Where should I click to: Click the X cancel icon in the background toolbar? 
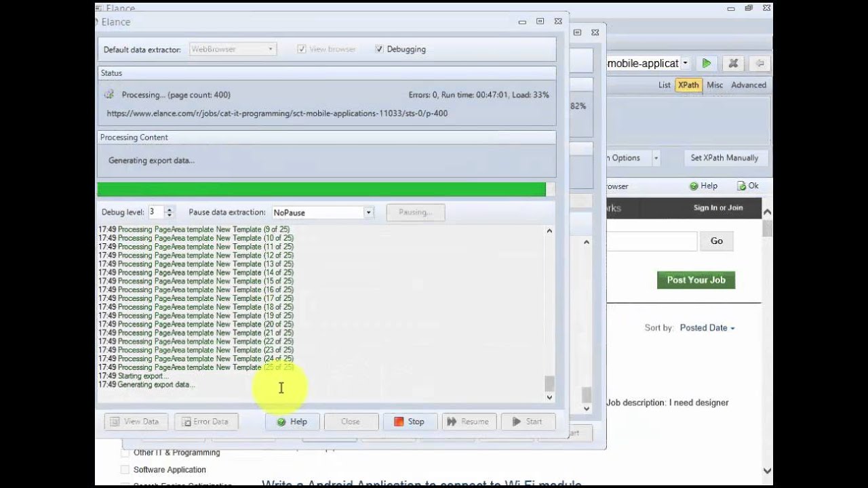click(x=733, y=63)
